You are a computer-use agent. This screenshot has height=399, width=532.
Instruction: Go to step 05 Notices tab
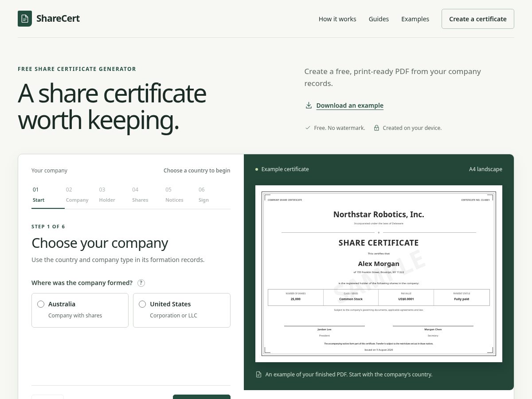[x=180, y=195]
